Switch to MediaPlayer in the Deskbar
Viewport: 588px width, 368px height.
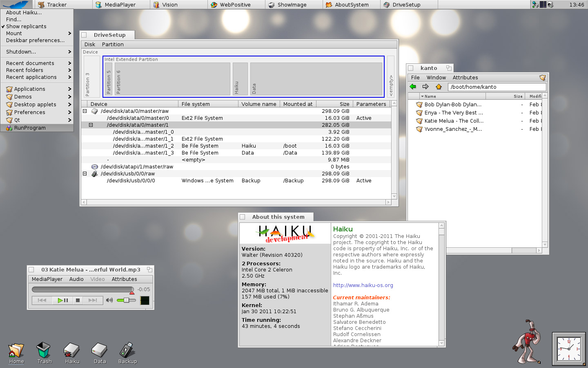click(x=121, y=4)
